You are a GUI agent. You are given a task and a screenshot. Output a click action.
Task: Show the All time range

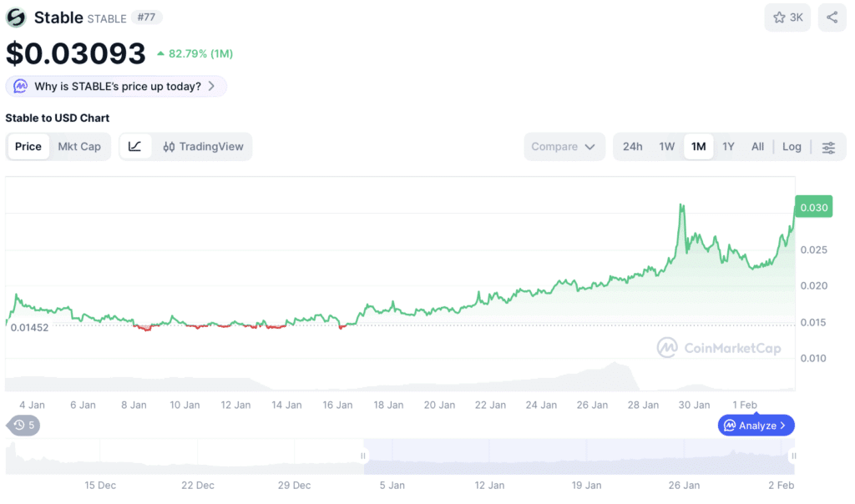coord(757,147)
